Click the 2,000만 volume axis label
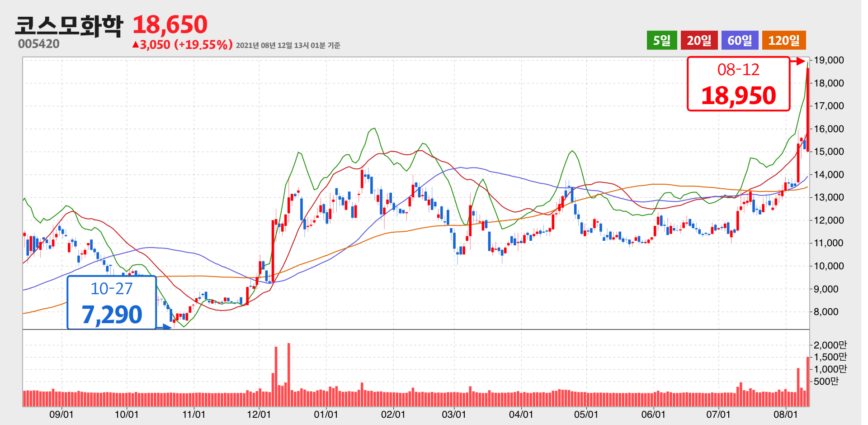 (830, 345)
